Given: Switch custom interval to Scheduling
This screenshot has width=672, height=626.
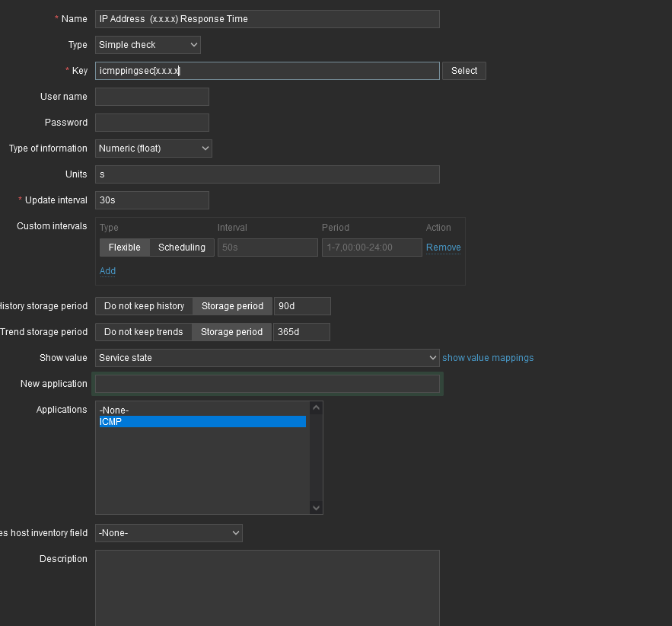Looking at the screenshot, I should click(x=182, y=248).
